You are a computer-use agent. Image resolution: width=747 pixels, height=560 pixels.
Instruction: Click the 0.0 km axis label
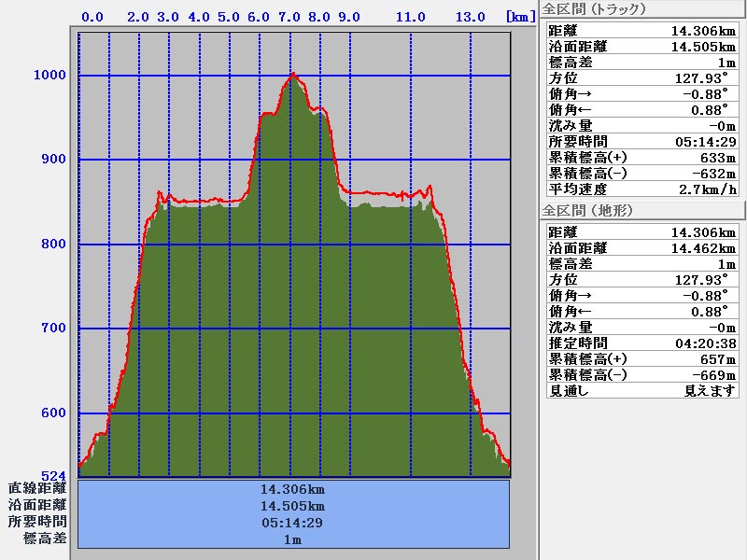(x=92, y=17)
